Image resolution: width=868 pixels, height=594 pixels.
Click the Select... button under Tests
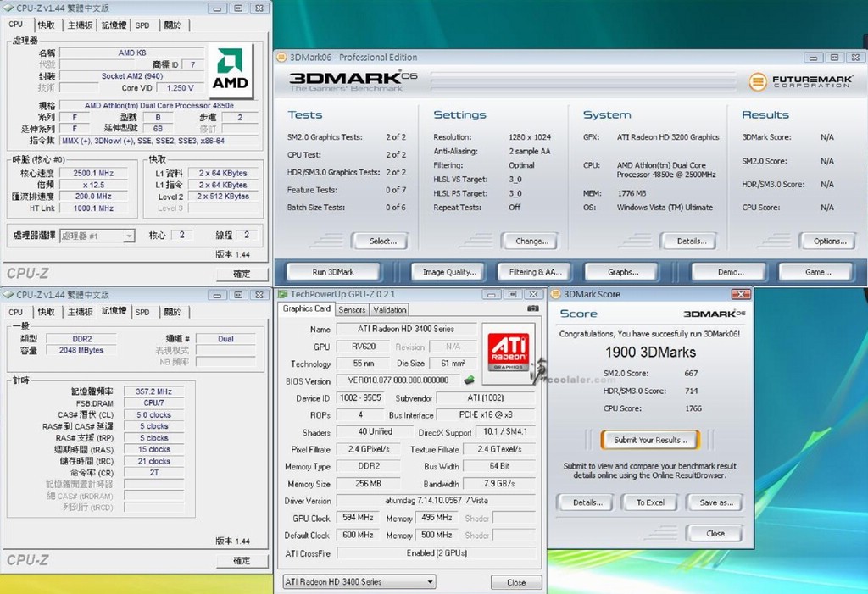coord(382,241)
